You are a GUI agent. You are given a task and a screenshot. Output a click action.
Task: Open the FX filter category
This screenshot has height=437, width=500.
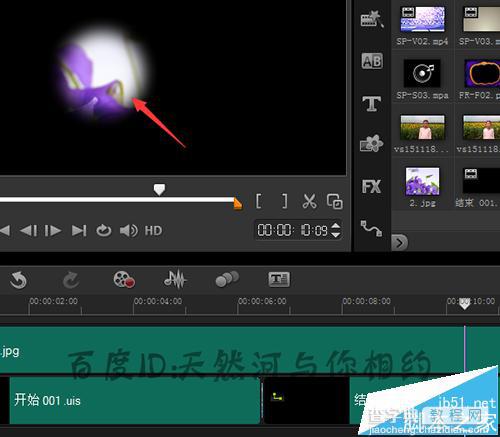coord(371,186)
